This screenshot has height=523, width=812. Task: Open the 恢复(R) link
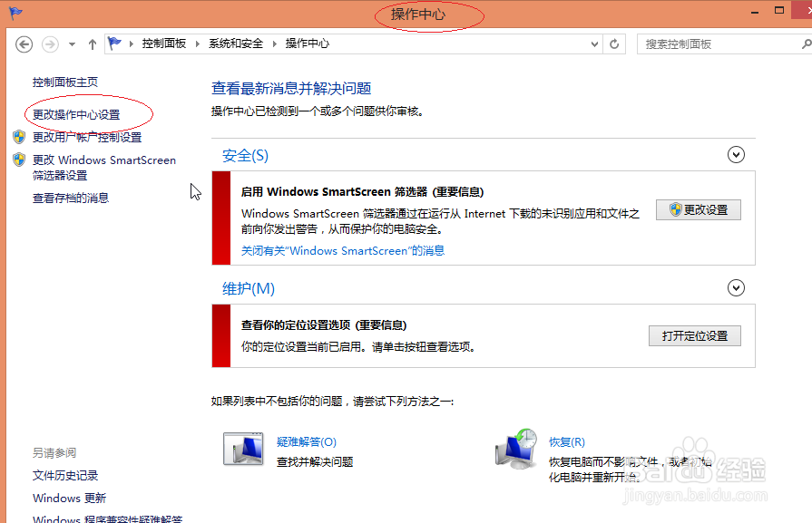566,441
